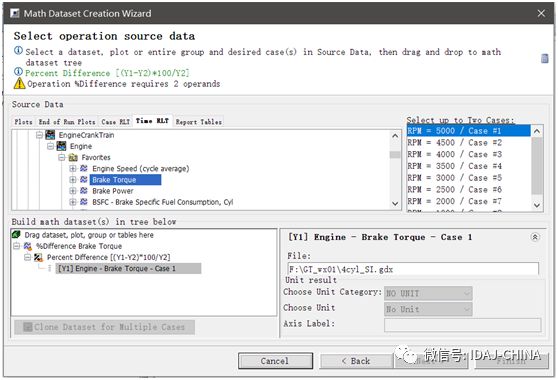The height and width of the screenshot is (380, 558).
Task: Switch to the End of Run Plots tab
Action: pyautogui.click(x=67, y=122)
